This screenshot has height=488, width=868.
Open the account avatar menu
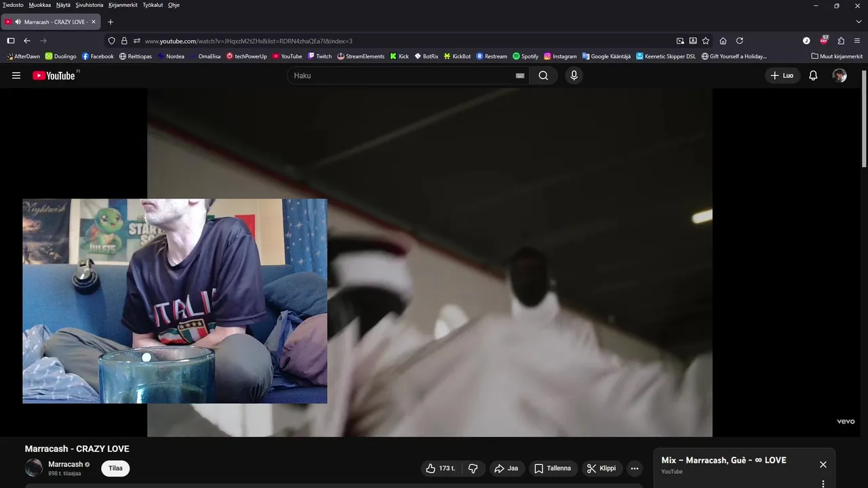click(840, 75)
